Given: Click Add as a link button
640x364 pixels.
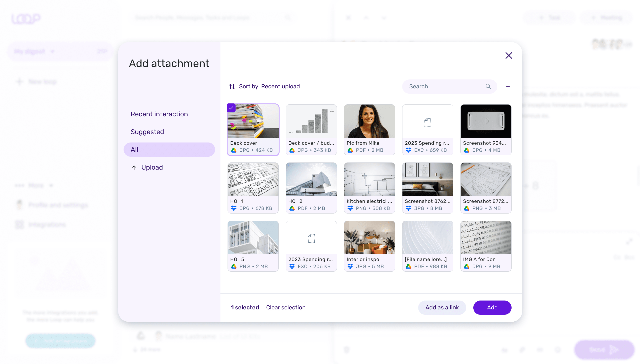Looking at the screenshot, I should pyautogui.click(x=442, y=307).
